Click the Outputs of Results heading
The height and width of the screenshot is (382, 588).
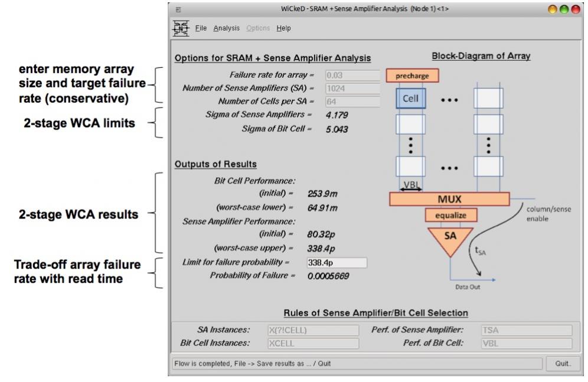[x=215, y=164]
